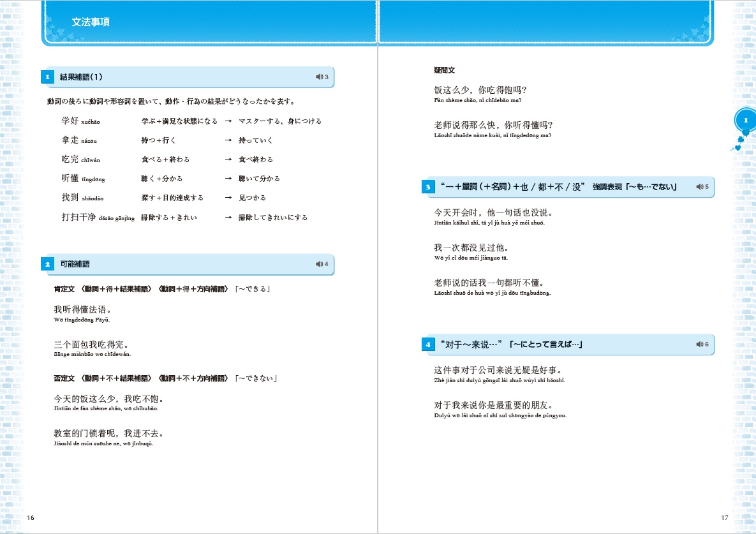Select the 可能補語 section heading text

point(75,264)
